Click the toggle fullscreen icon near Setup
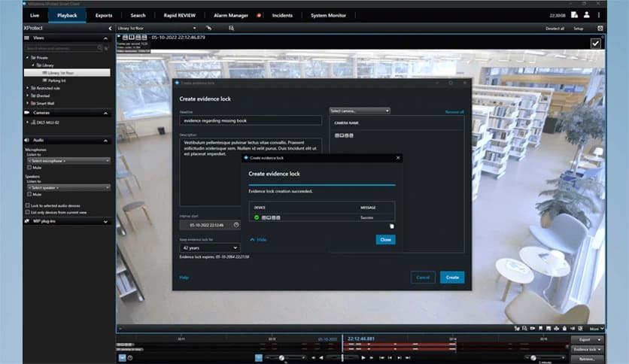 click(600, 28)
